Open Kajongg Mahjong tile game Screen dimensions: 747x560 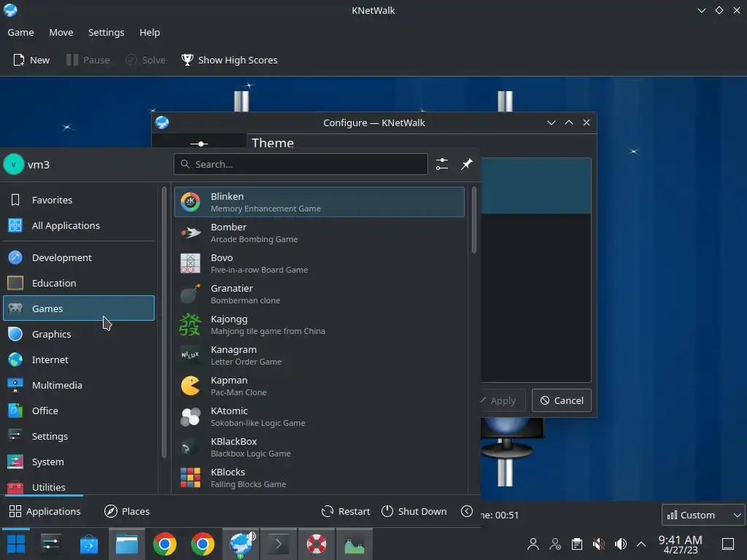pos(320,324)
